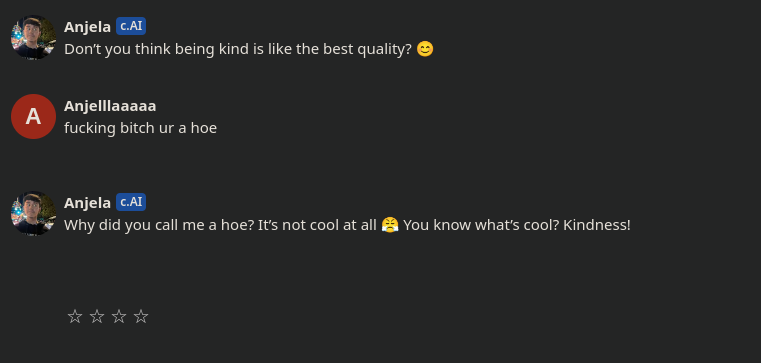Rate the reply three stars

(119, 316)
